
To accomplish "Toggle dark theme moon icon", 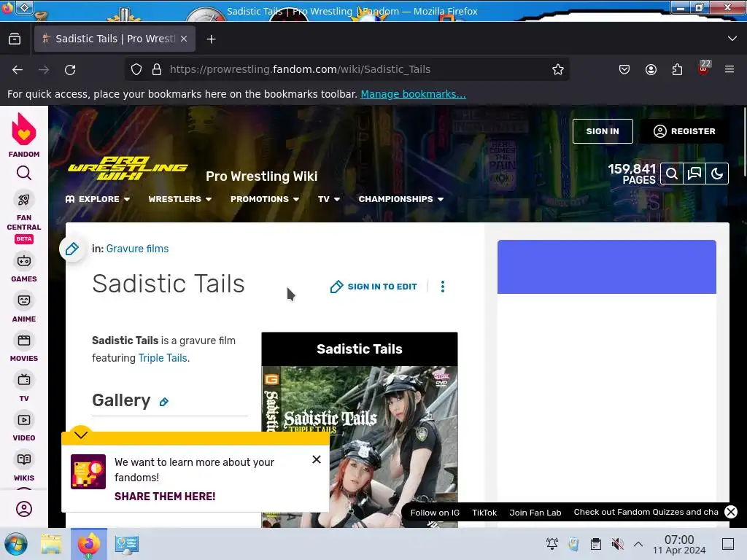I will [717, 174].
